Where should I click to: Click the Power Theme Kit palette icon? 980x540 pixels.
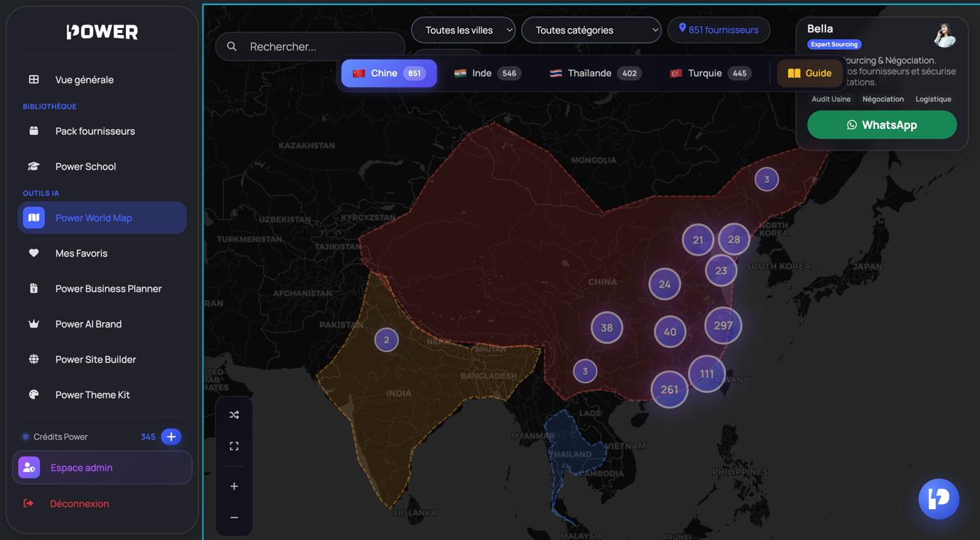click(34, 394)
